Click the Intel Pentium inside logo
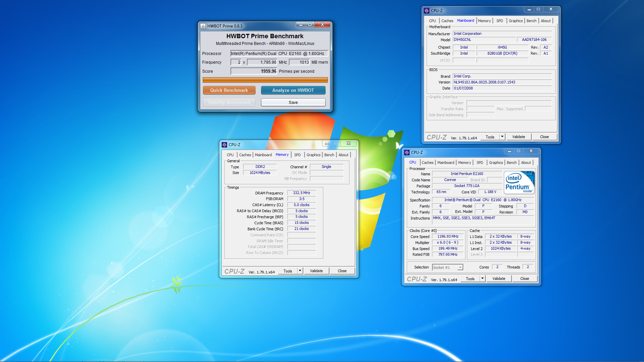This screenshot has height=362, width=644. [x=519, y=183]
